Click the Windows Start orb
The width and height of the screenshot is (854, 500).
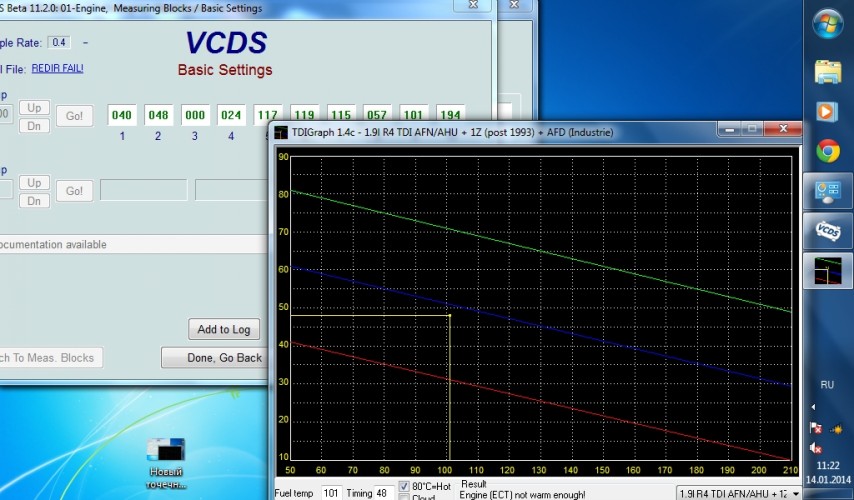[x=828, y=25]
